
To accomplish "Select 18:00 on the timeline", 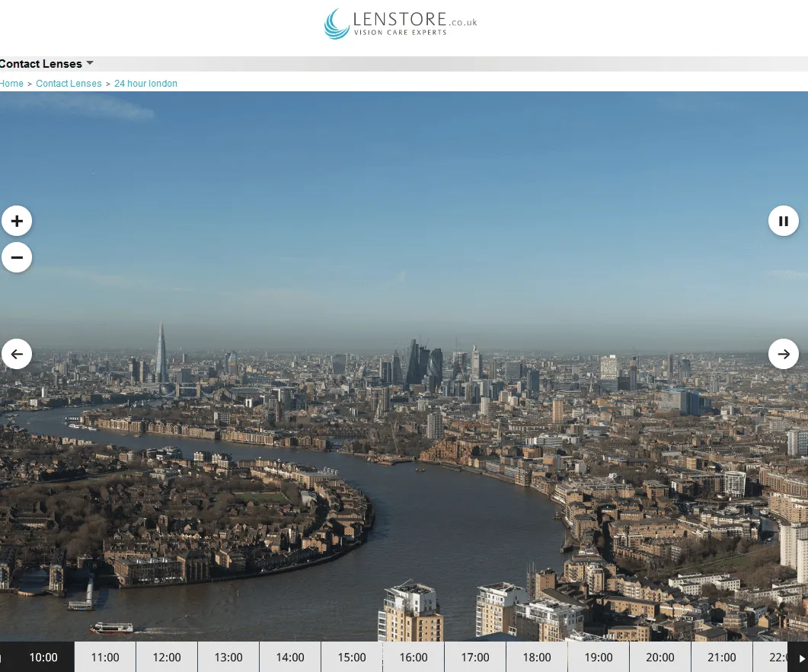I will pyautogui.click(x=537, y=657).
